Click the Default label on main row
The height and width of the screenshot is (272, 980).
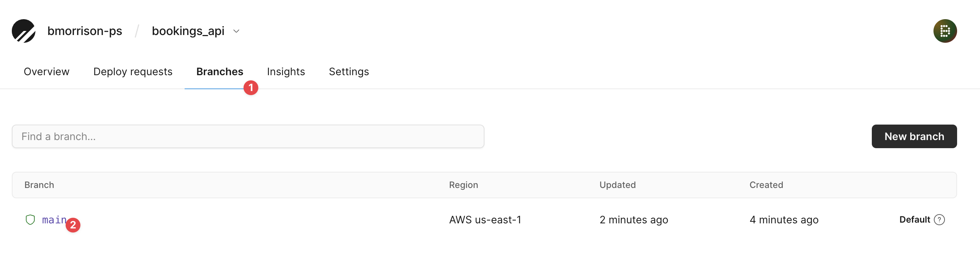point(914,220)
